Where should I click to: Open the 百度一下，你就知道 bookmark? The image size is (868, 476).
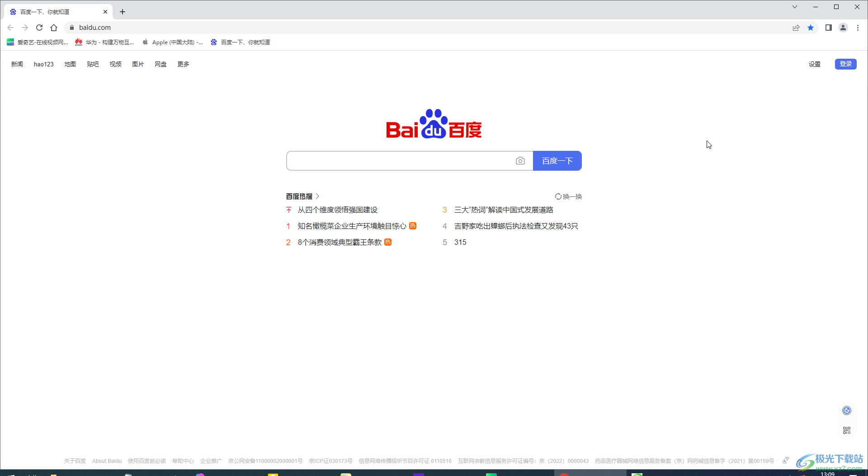click(240, 42)
